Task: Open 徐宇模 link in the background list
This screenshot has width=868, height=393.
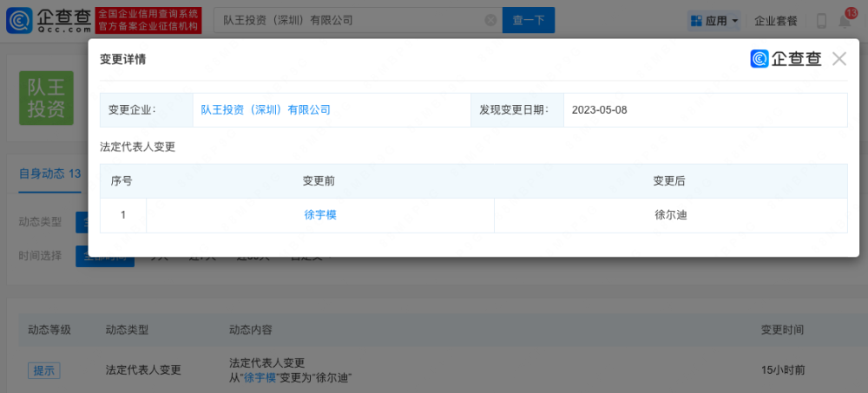Action: click(260, 378)
